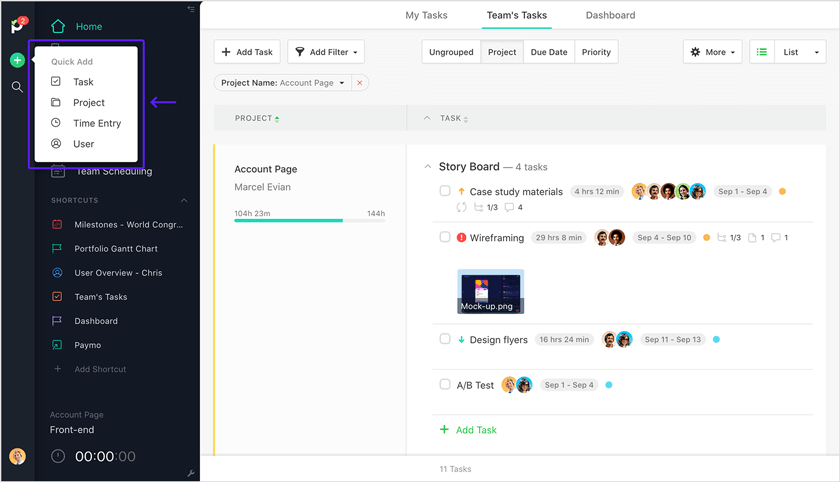The height and width of the screenshot is (482, 840).
Task: Open the Sep 1 - Sep 4 date of Case study materials
Action: pyautogui.click(x=742, y=191)
